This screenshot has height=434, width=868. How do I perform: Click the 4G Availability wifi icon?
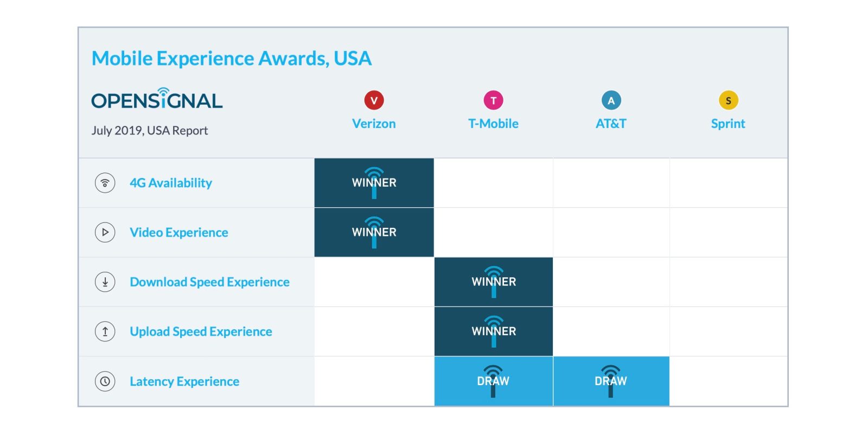105,183
